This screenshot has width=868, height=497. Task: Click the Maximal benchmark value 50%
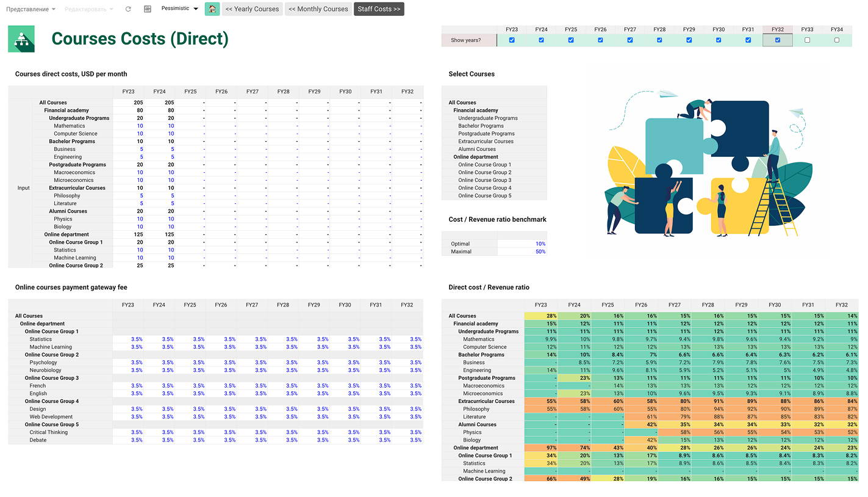[x=540, y=252]
